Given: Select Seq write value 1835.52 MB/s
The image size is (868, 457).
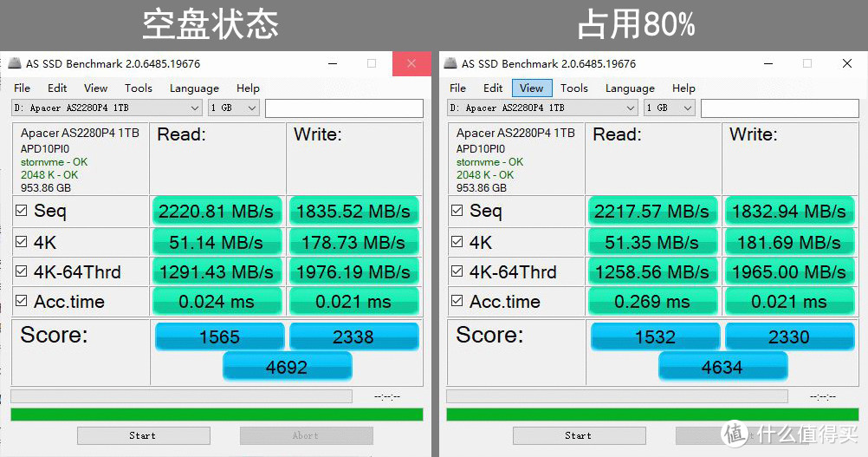Looking at the screenshot, I should coord(353,211).
